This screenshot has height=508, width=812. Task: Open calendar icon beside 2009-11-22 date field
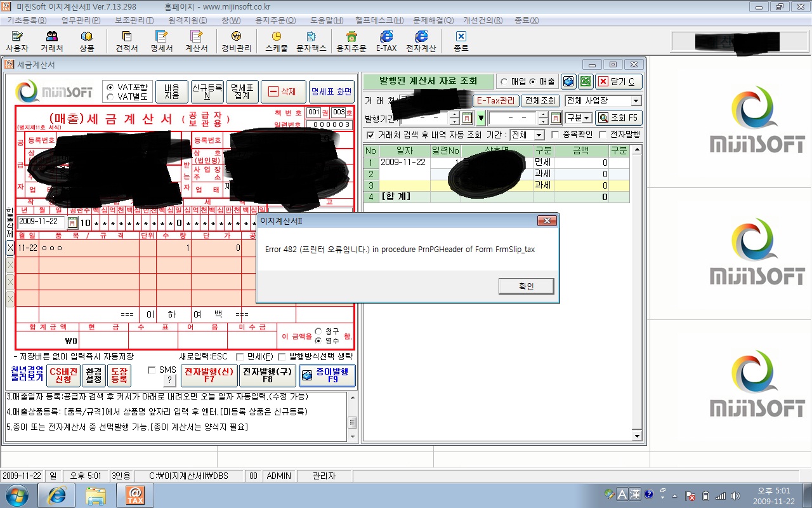(72, 222)
